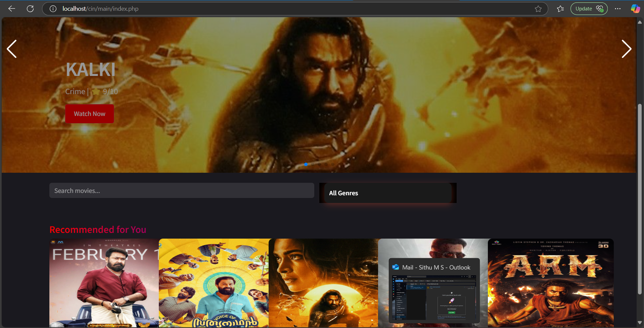Add this page to favorites with the star
Viewport: 644px width, 328px height.
coord(538,9)
